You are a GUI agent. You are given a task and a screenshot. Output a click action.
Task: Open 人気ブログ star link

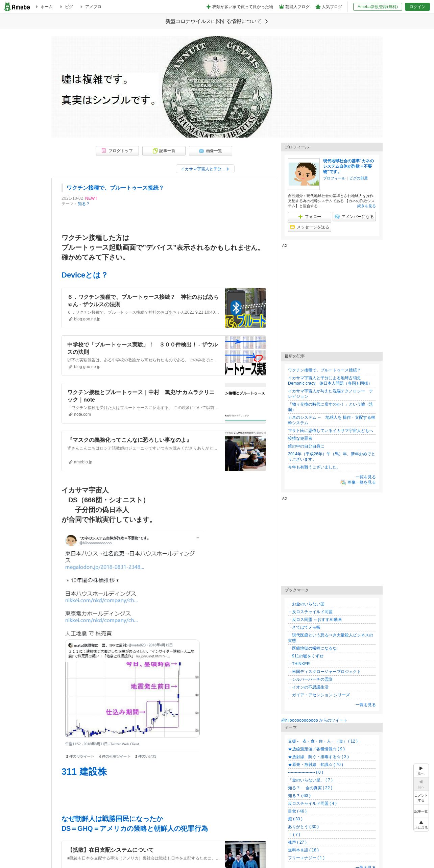click(329, 7)
